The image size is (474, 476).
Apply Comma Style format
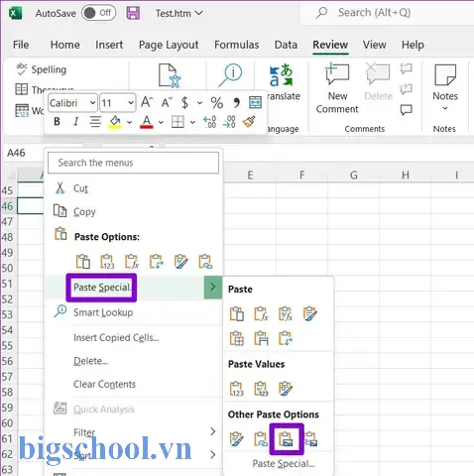click(x=236, y=103)
